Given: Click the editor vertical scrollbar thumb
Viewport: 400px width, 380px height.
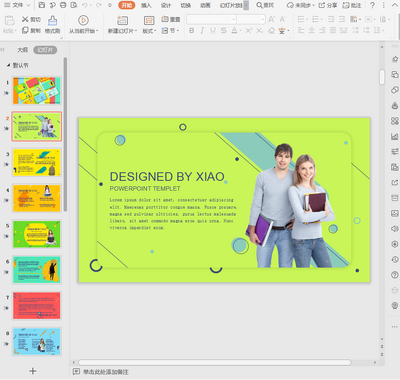Looking at the screenshot, I should pos(382,77).
